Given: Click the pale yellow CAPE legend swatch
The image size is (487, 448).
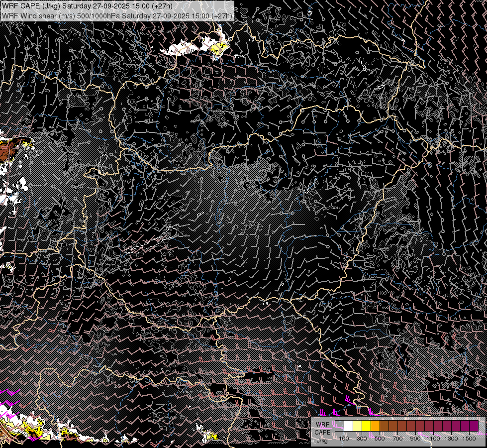Looking at the screenshot, I should [358, 426].
